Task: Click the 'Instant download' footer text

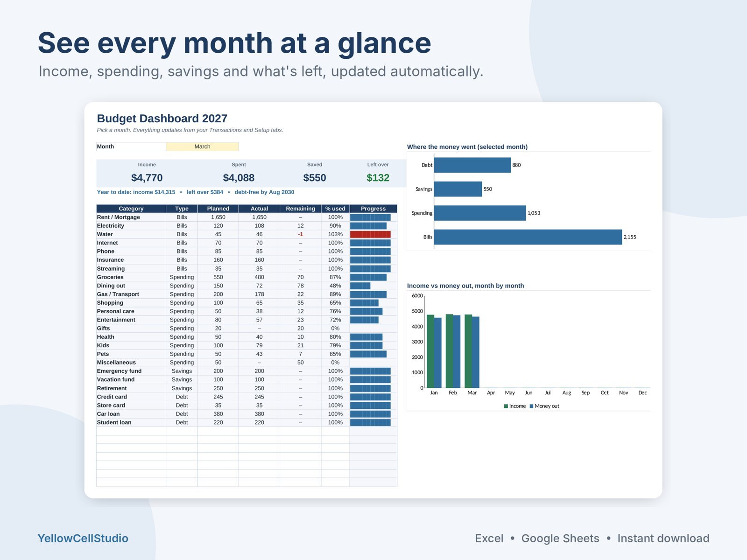Action: coord(663,539)
